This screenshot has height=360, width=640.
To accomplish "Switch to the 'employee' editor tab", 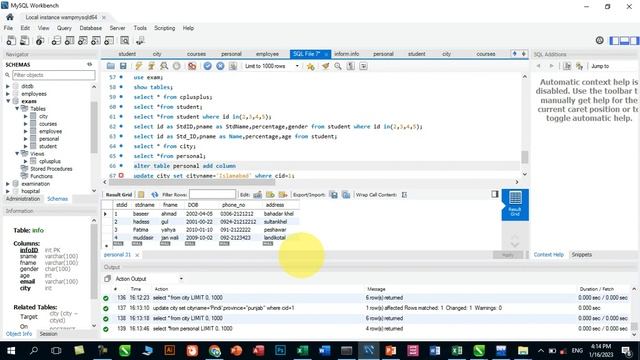I will click(x=267, y=54).
